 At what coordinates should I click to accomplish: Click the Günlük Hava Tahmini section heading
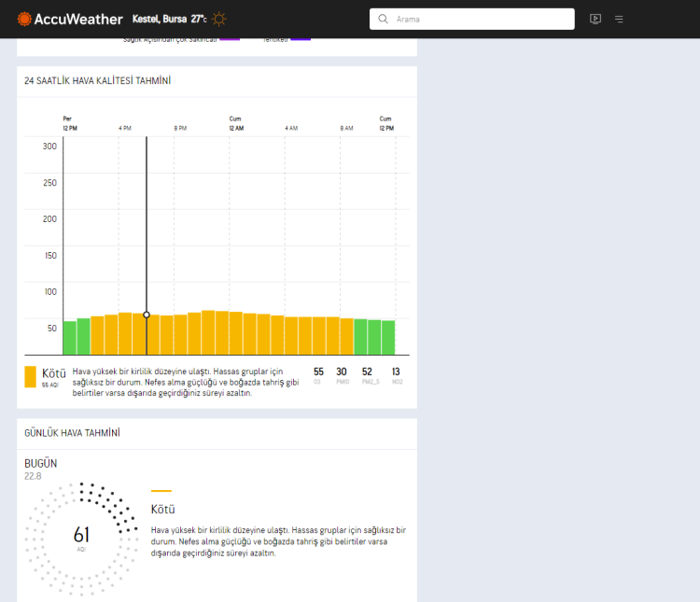(72, 433)
